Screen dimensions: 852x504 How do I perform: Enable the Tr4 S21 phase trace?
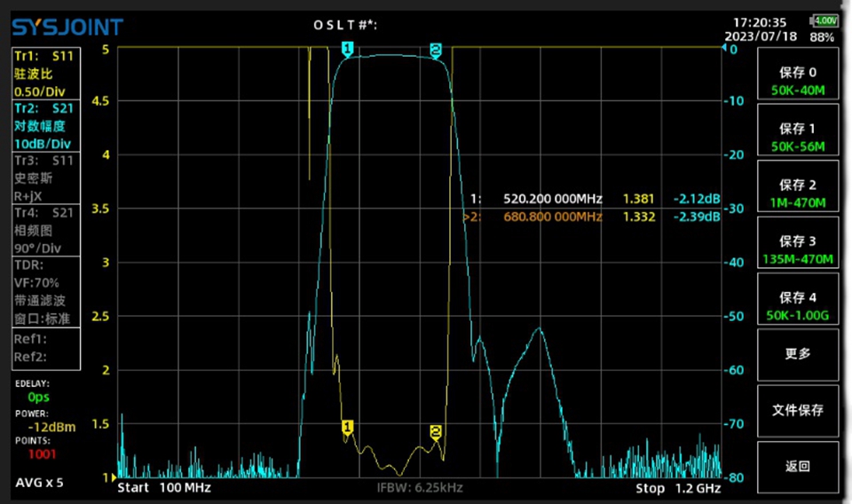tap(45, 230)
